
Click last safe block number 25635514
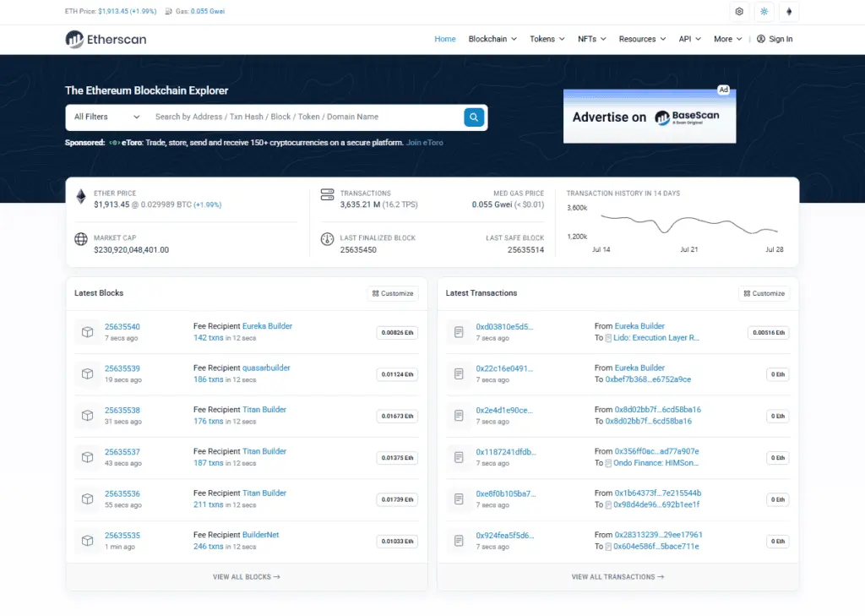[x=525, y=250]
